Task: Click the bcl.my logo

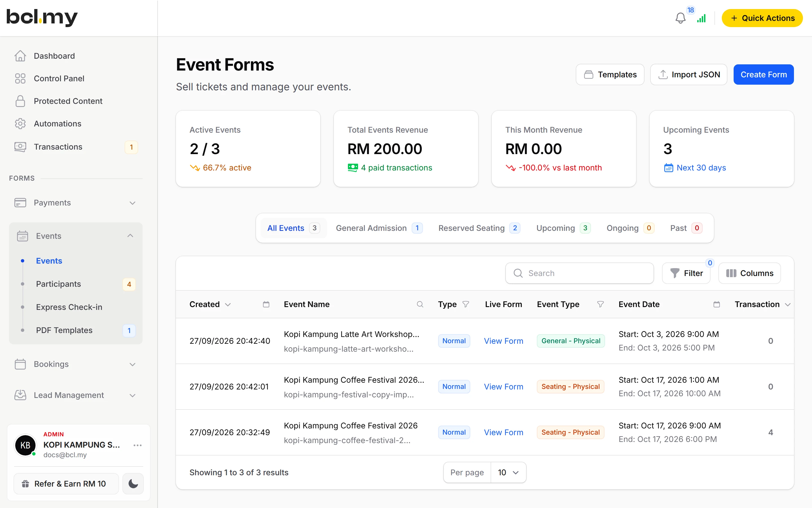Action: coord(42,17)
